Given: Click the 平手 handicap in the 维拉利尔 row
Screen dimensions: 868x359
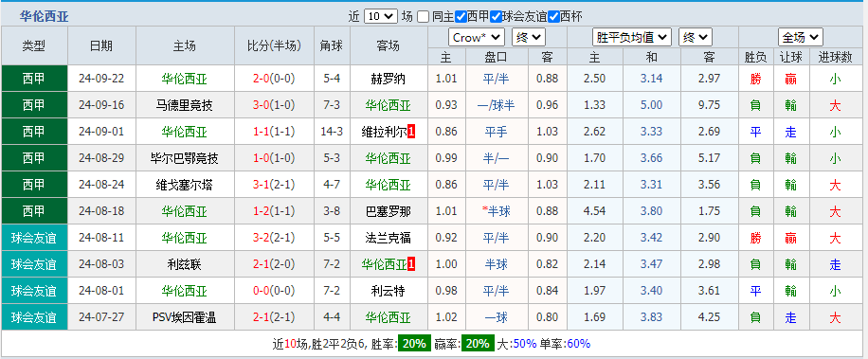Looking at the screenshot, I should coord(496,133).
